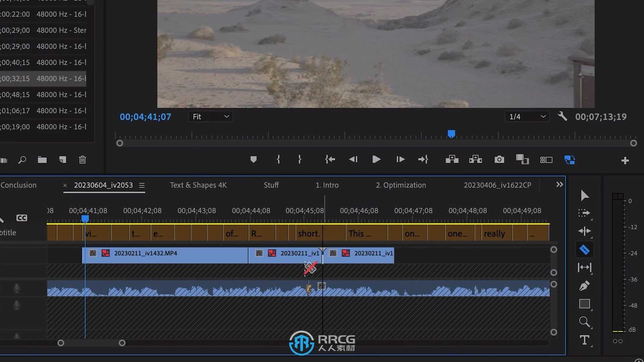Viewport: 644px width, 362px height.
Task: Click the program monitor playhead marker
Action: coord(451,134)
